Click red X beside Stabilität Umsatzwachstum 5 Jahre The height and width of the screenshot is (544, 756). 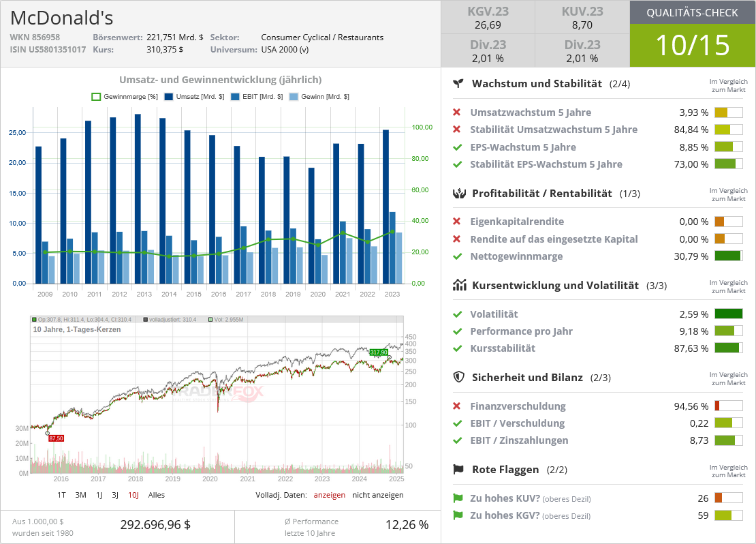pos(456,130)
